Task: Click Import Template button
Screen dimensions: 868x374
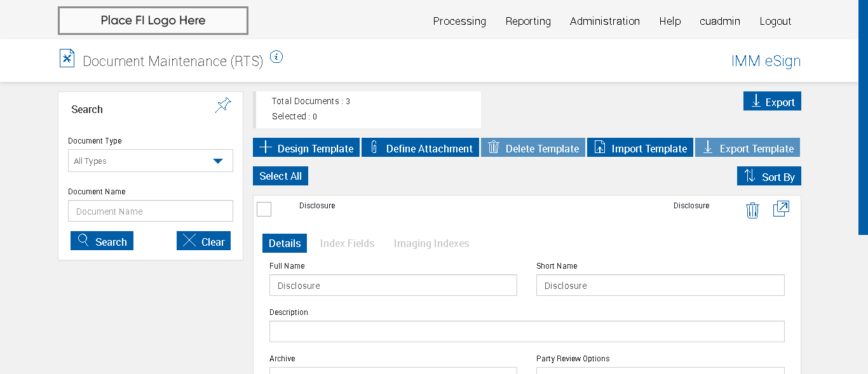Action: click(x=640, y=148)
